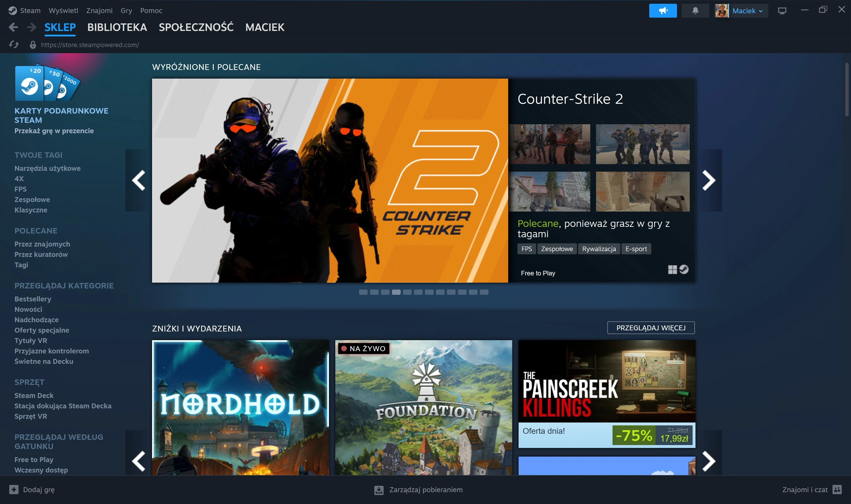The width and height of the screenshot is (851, 504).
Task: Select the 4X tag in sidebar
Action: pos(19,179)
